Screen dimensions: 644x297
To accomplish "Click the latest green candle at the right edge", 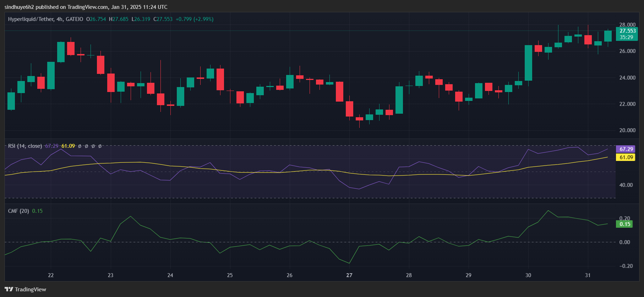I will (608, 36).
